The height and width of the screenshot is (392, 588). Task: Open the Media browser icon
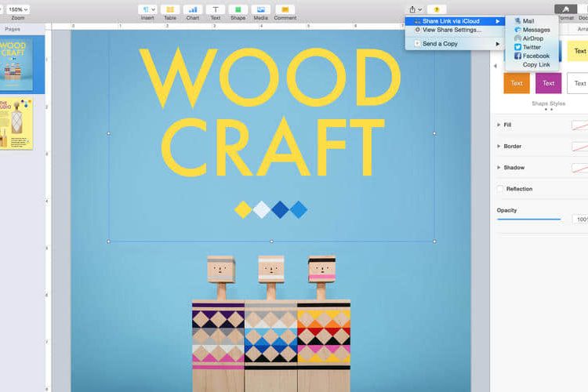[x=261, y=9]
